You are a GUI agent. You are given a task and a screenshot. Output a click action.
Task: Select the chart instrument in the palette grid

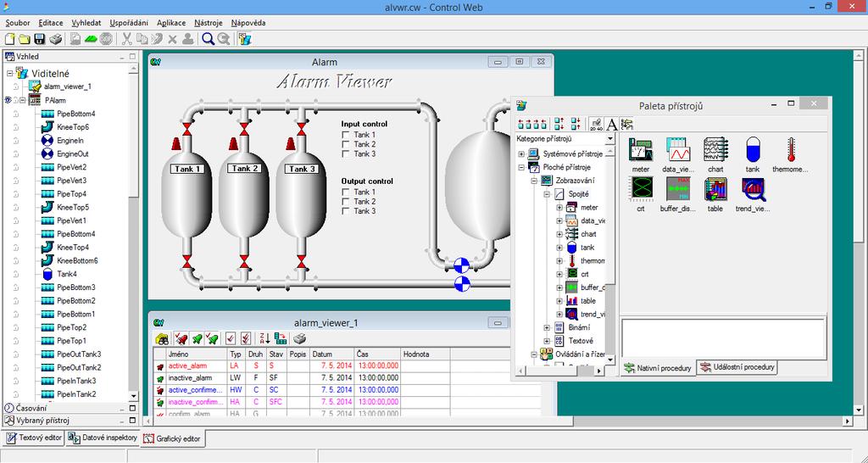point(715,155)
